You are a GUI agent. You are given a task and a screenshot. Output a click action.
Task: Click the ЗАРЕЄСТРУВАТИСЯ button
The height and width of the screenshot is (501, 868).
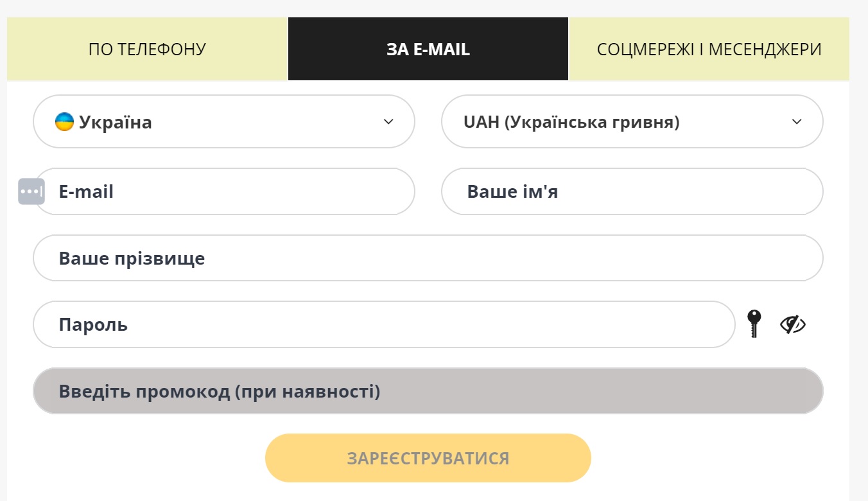pos(428,458)
